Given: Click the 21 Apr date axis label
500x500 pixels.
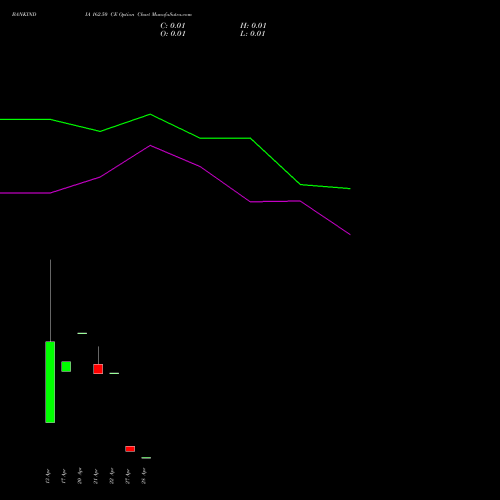Looking at the screenshot, I should pyautogui.click(x=96, y=476).
